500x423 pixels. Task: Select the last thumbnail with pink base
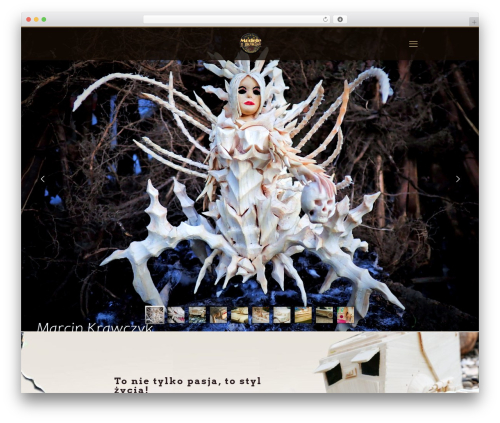[x=346, y=315]
